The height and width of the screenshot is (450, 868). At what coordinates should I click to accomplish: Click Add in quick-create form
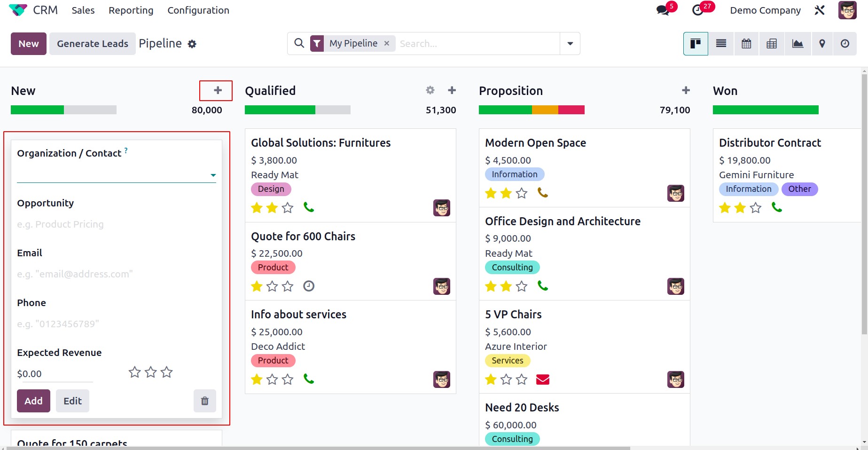coord(33,401)
